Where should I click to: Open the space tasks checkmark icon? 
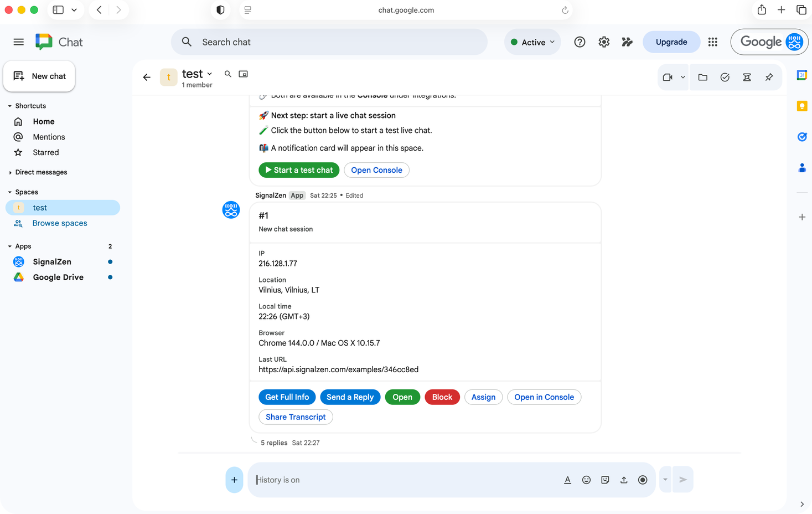pos(725,78)
